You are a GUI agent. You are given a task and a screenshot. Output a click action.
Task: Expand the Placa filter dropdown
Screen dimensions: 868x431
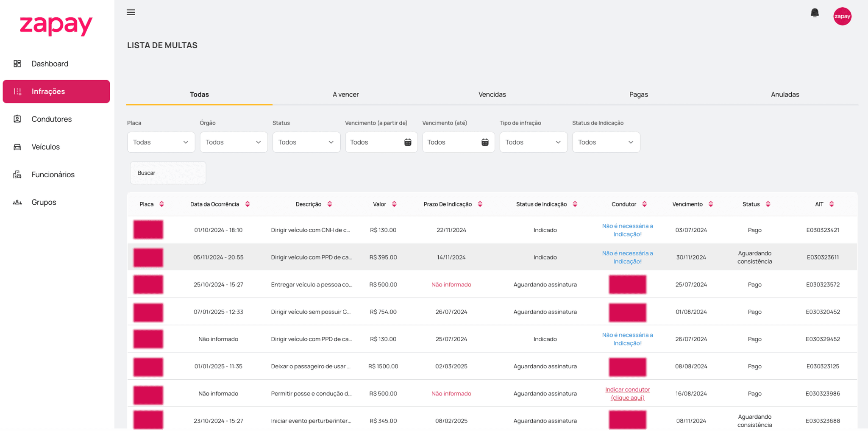click(161, 142)
